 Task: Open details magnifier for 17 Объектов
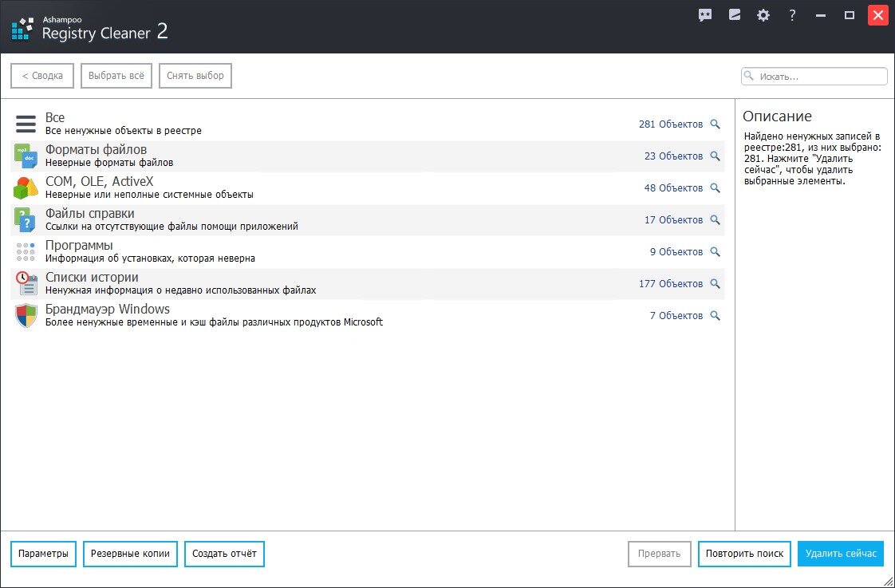pyautogui.click(x=716, y=219)
